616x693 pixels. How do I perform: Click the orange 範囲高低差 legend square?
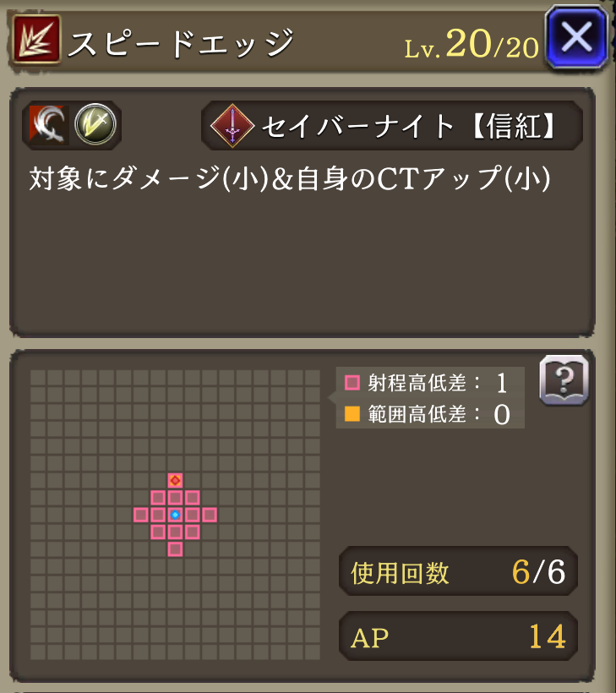click(x=352, y=414)
